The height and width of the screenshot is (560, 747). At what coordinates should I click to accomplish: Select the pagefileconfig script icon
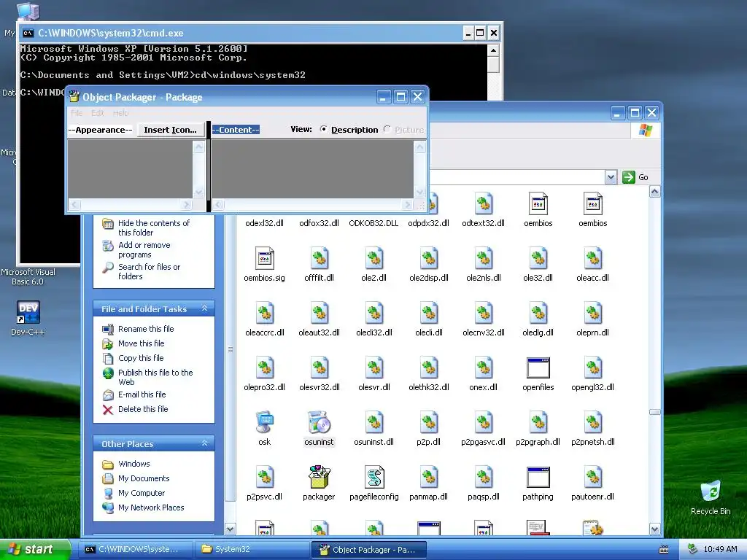pyautogui.click(x=374, y=477)
